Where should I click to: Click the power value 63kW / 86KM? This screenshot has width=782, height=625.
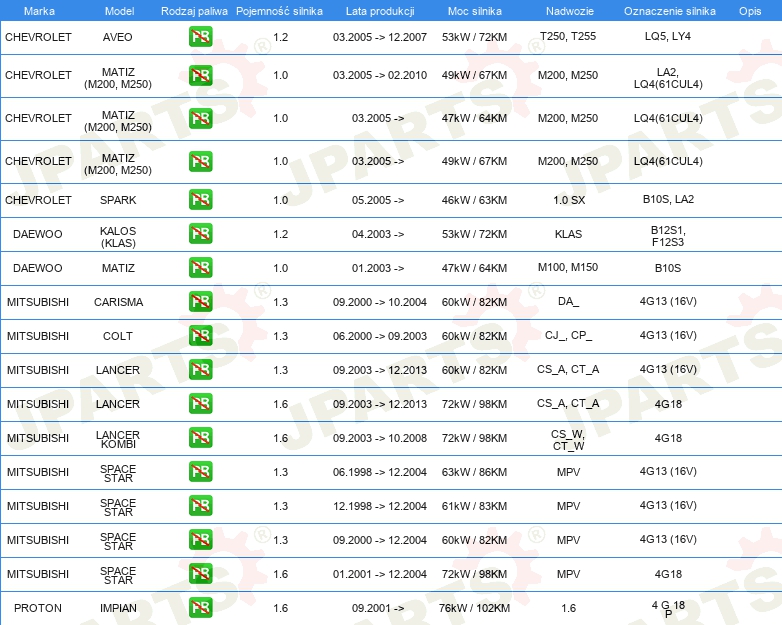(474, 472)
